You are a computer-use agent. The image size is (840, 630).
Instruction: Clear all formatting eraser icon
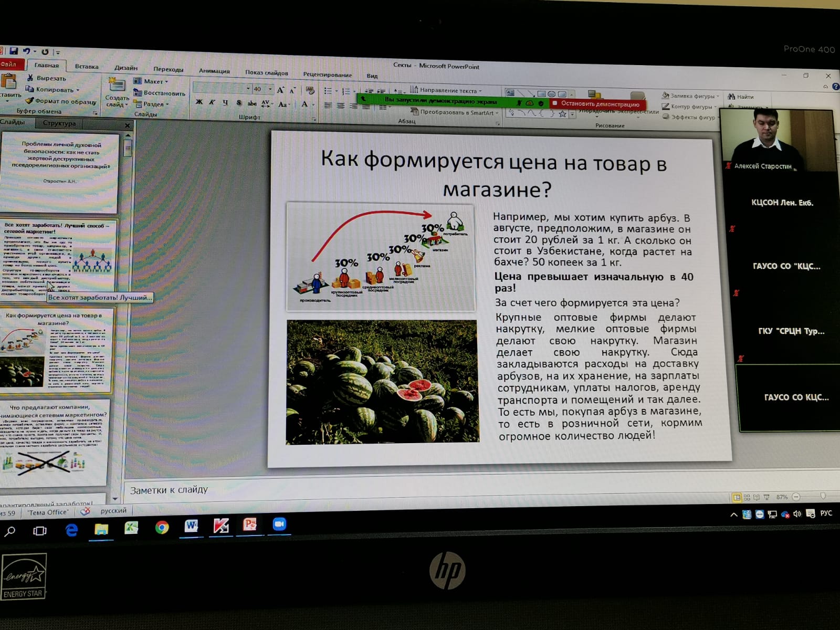click(310, 90)
